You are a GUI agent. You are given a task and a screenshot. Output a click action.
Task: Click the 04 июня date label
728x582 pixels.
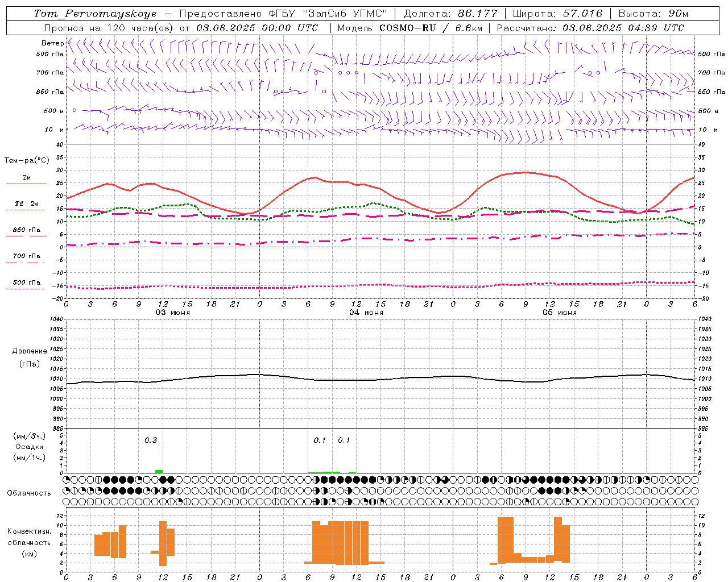point(366,313)
